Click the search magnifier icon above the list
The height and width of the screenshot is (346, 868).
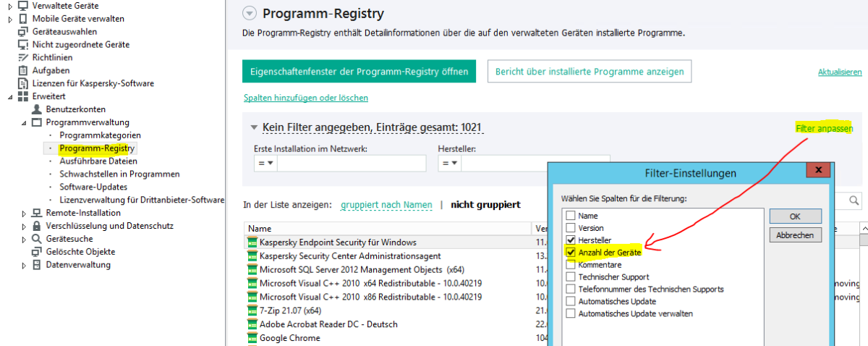854,201
